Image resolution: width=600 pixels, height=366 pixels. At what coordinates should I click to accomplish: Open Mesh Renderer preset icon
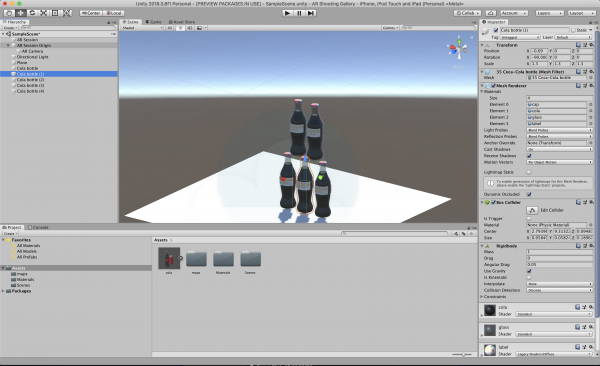[585, 86]
